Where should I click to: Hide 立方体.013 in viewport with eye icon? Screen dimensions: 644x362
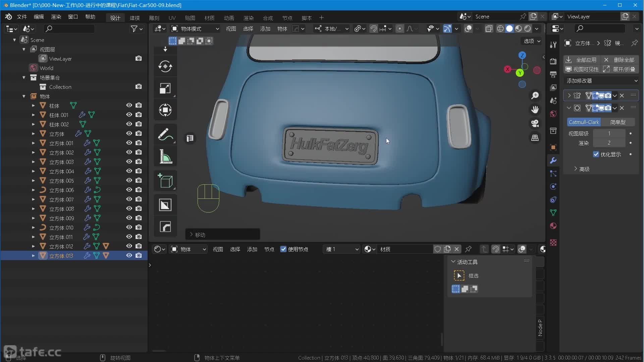coord(129,255)
